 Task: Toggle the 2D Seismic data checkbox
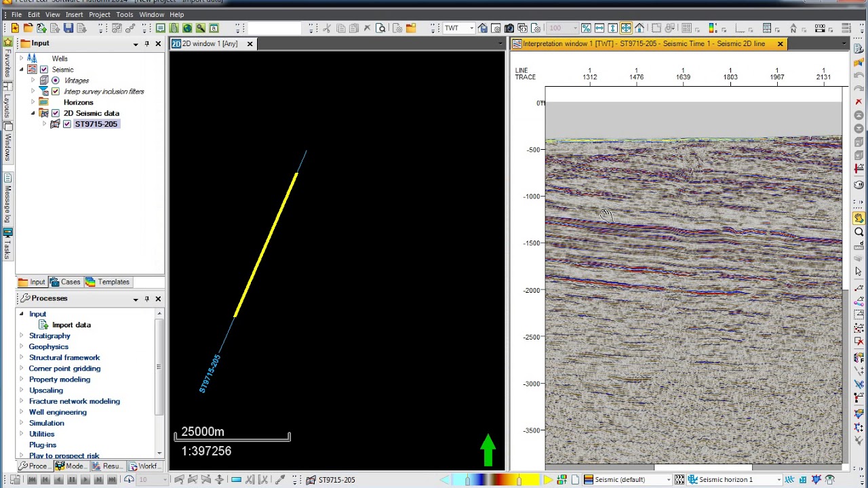tap(56, 113)
